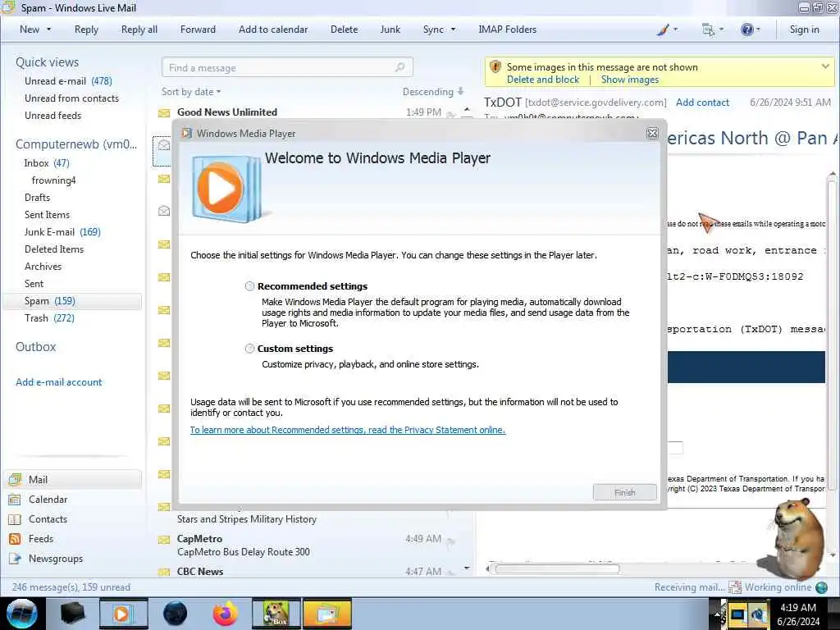Collapse the image warning bar chevron
840x630 pixels.
pyautogui.click(x=825, y=66)
